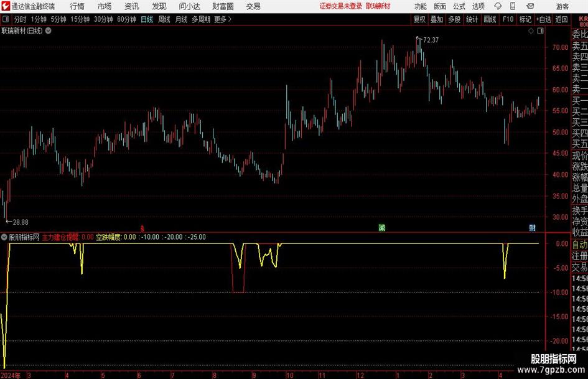Open the 发现 menu

click(x=159, y=6)
